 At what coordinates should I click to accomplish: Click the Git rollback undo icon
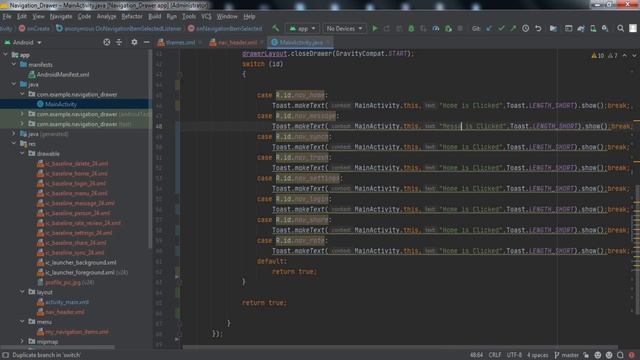(x=538, y=29)
